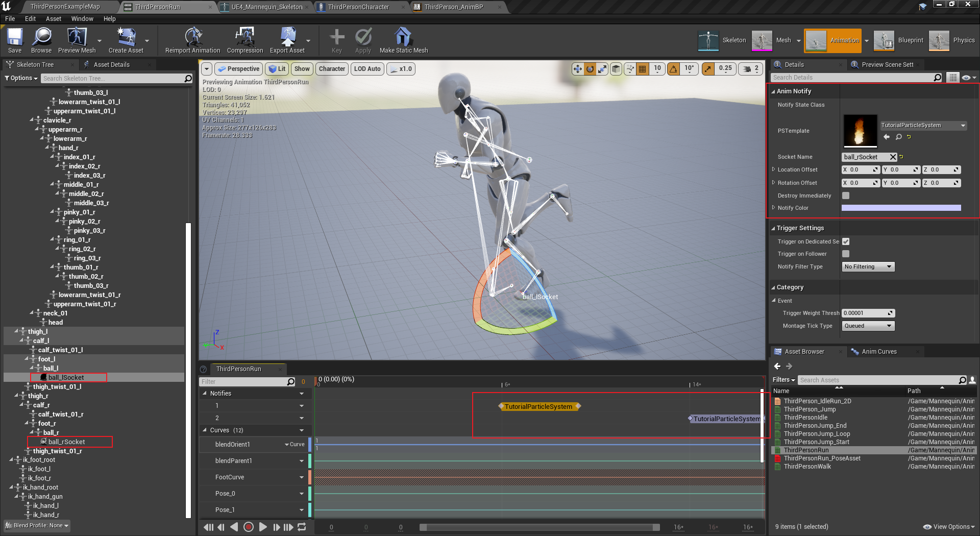Select the scale gizmo mode
Viewport: 980px width, 536px height.
coord(603,69)
